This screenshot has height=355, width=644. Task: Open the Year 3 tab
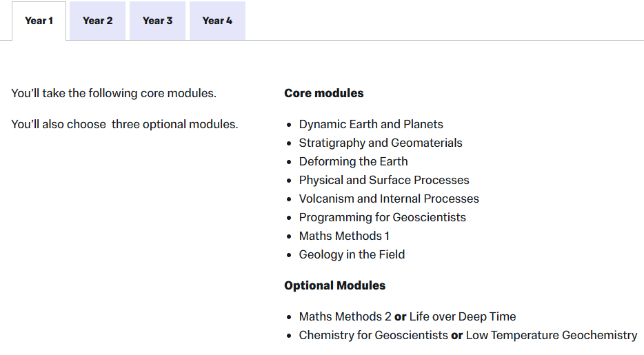click(x=157, y=21)
